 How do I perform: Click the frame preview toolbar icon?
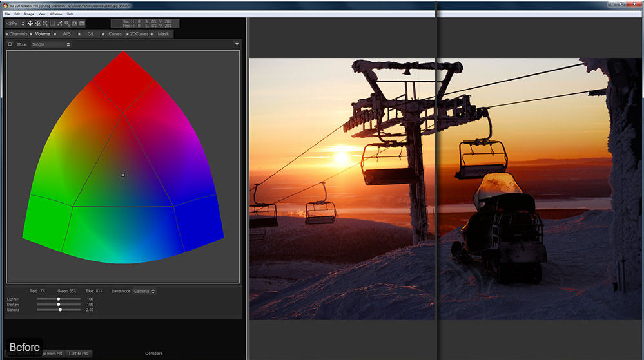74,23
